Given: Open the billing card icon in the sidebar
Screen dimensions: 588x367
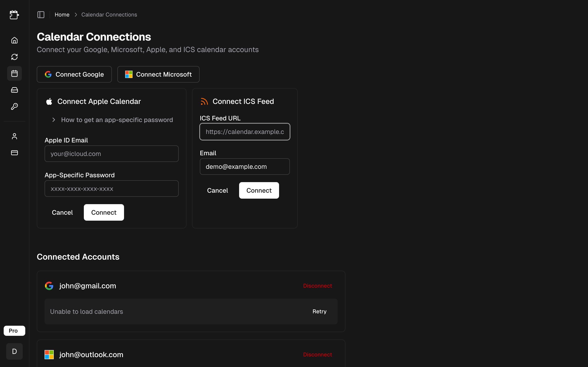Looking at the screenshot, I should point(14,153).
